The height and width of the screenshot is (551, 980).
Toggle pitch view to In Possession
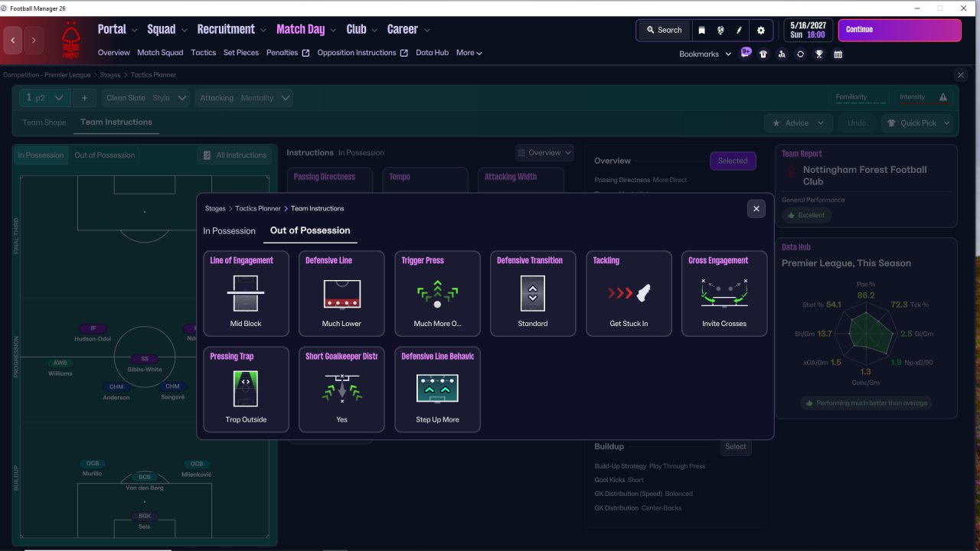tap(41, 155)
